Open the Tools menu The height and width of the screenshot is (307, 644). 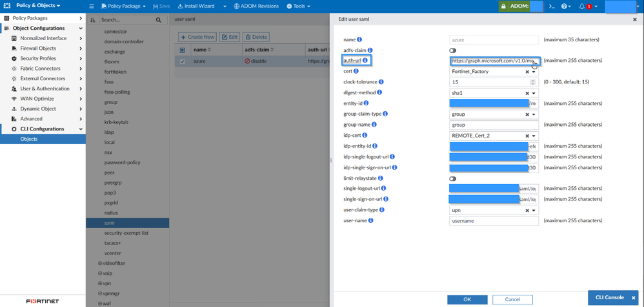(x=298, y=6)
